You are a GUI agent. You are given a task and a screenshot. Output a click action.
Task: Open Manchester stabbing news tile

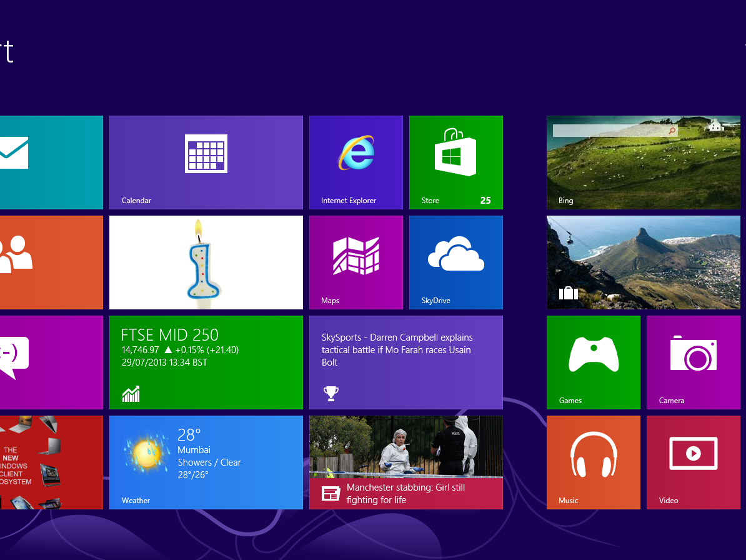[406, 462]
